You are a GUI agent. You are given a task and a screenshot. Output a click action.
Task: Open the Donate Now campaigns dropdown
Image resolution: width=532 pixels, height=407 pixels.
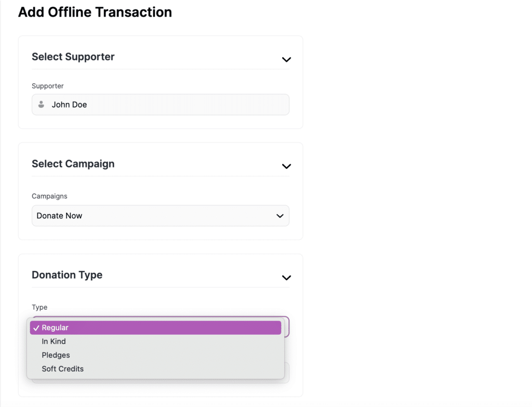pos(161,215)
